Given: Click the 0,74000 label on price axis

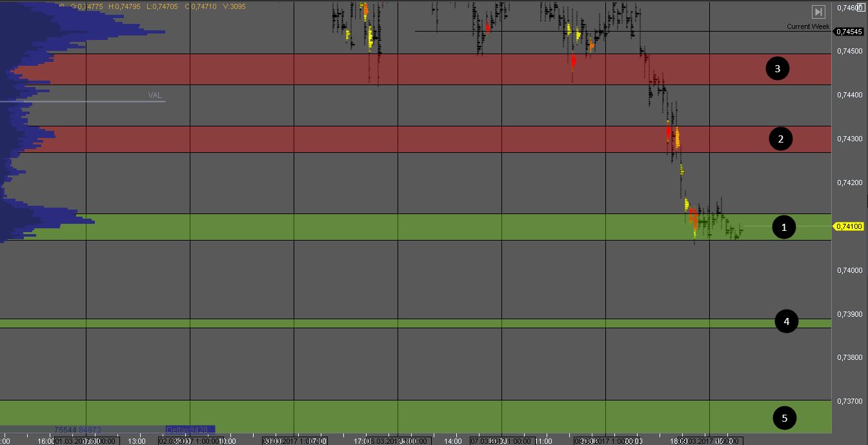Looking at the screenshot, I should [849, 270].
